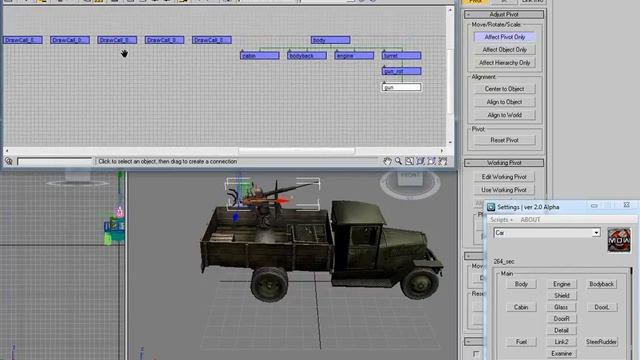
Task: Select the Zoom magnifier tool in schematic view
Action: 398,162
